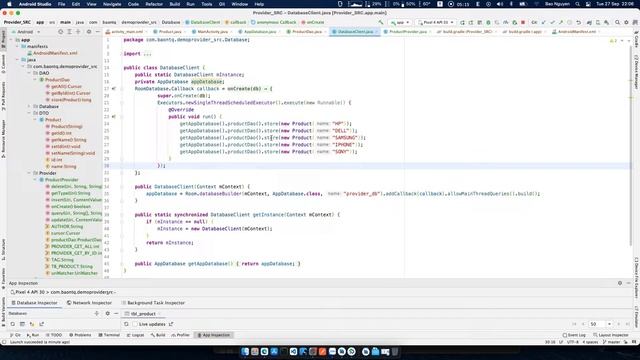The width and height of the screenshot is (640, 360).
Task: Open the Terminal tool window
Action: tap(109, 335)
